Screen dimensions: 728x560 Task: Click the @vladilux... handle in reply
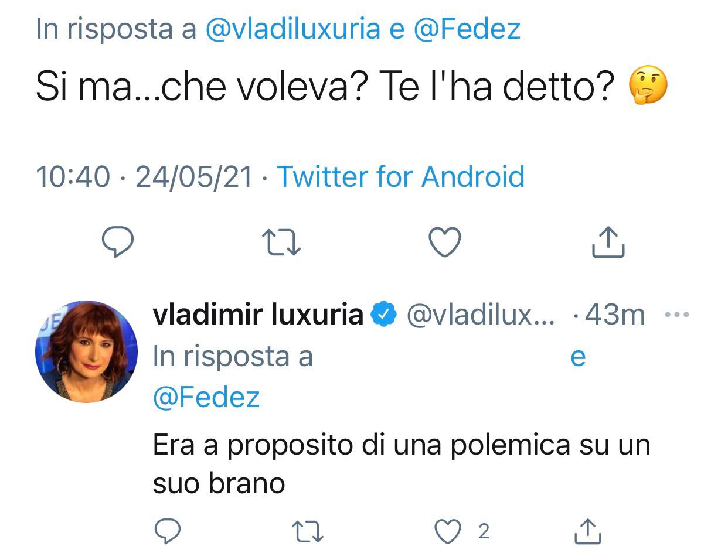tap(479, 315)
